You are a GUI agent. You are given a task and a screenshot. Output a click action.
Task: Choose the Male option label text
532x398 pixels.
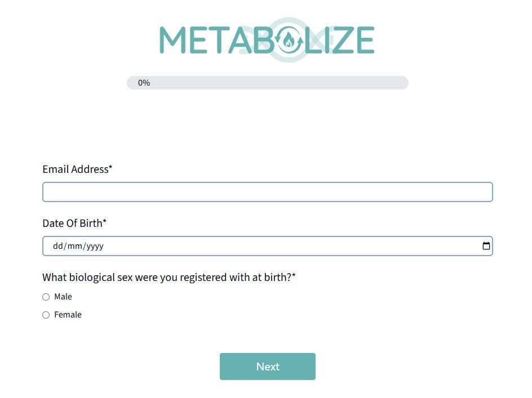tap(63, 297)
